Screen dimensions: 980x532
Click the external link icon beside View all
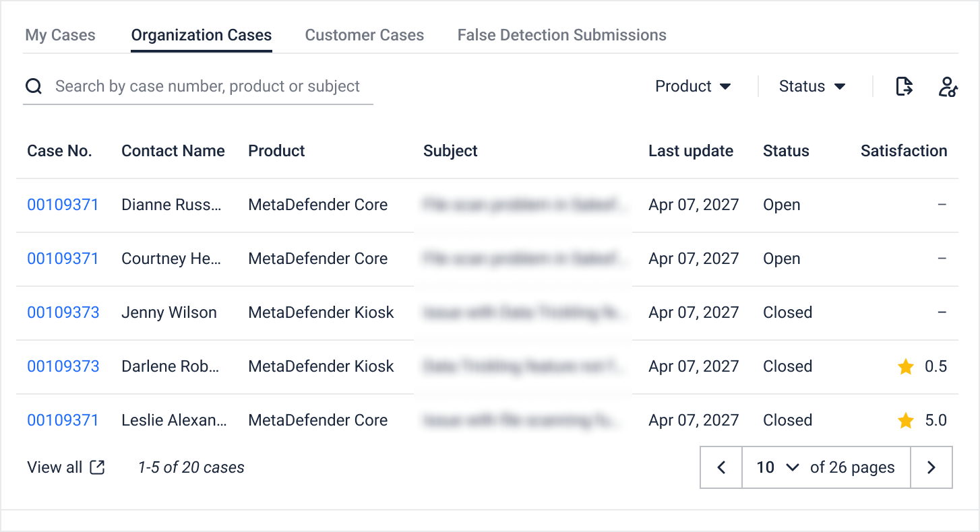98,467
